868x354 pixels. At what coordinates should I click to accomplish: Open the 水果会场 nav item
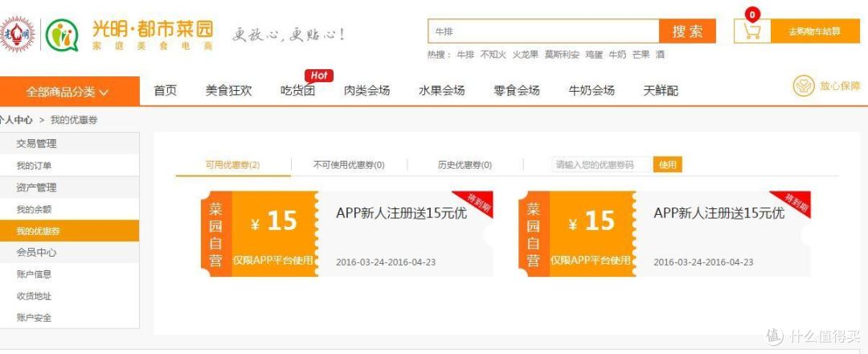tap(442, 91)
